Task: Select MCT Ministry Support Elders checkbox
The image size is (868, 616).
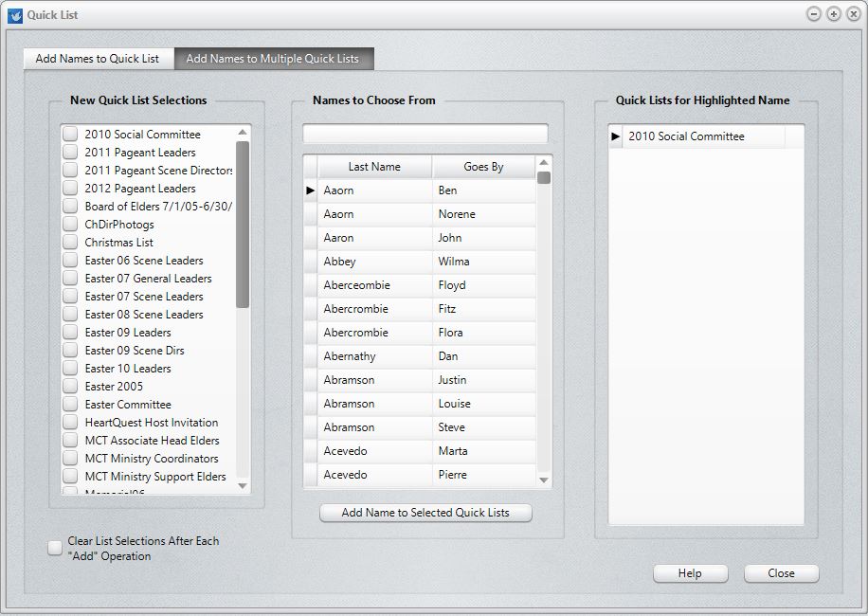Action: [x=70, y=477]
